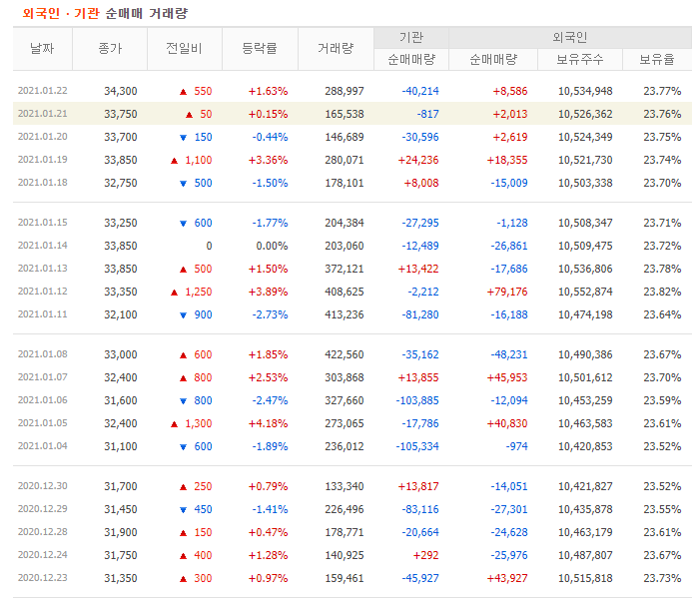The image size is (700, 608).
Task: Click foreigner net volume +18,355
Action: (x=507, y=160)
